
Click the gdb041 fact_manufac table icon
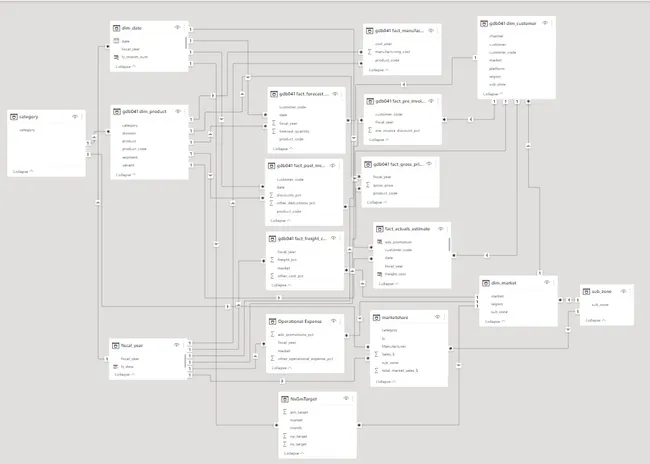coord(370,31)
